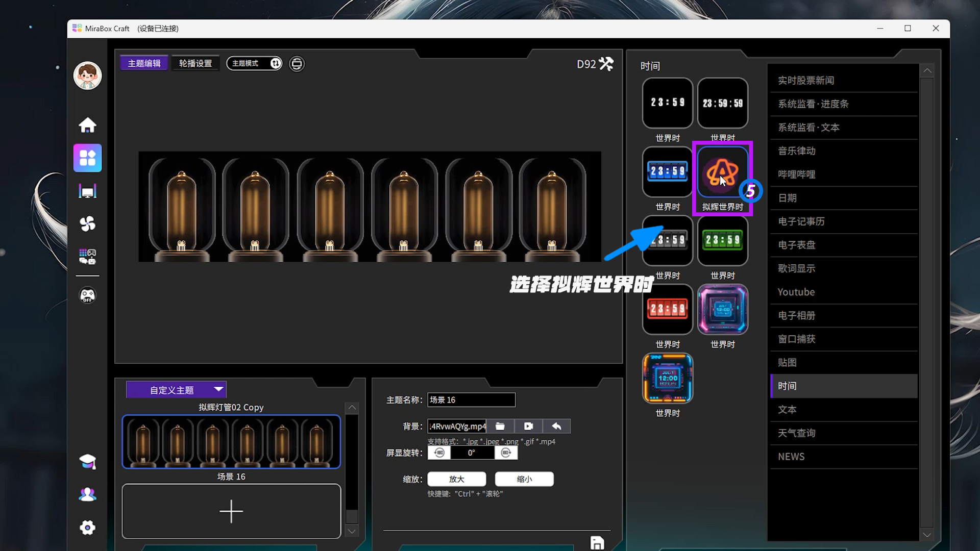
Task: Open the tutorial graduation cap icon
Action: coord(87,462)
